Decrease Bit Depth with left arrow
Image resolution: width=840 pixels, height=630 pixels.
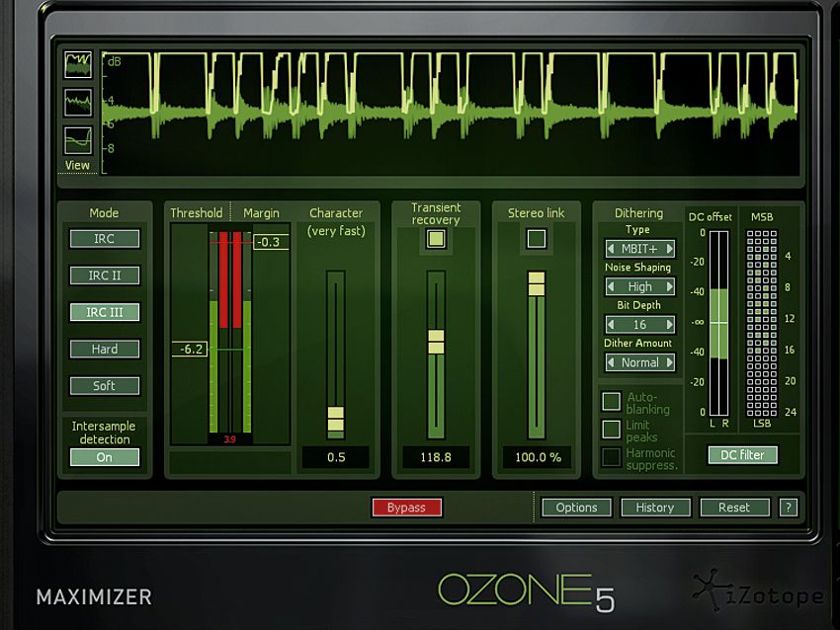pyautogui.click(x=611, y=324)
